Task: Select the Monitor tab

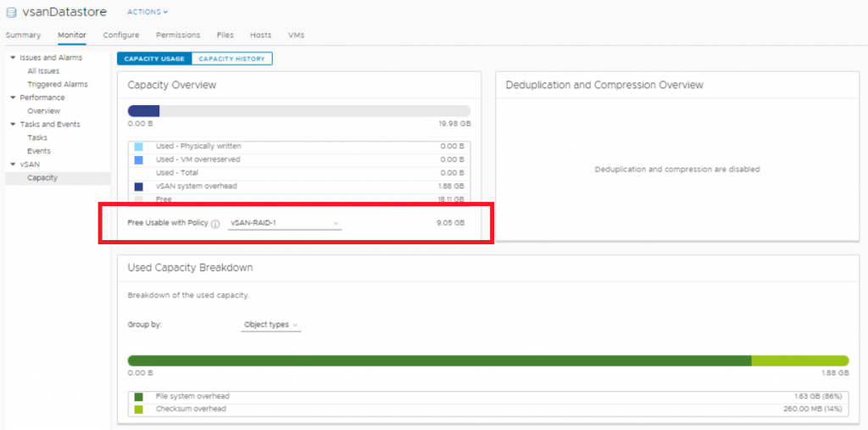Action: 72,35
